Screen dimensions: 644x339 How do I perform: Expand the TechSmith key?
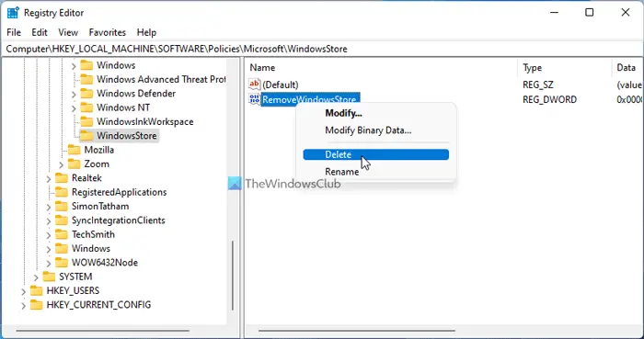tap(49, 235)
